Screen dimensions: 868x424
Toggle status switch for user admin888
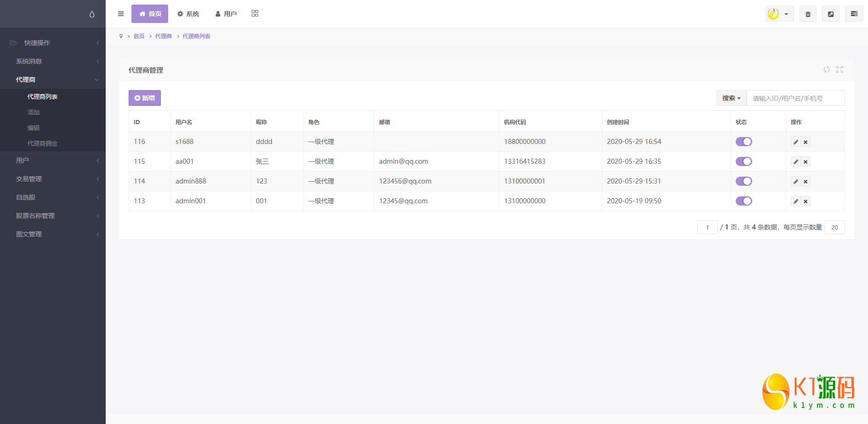(x=744, y=181)
